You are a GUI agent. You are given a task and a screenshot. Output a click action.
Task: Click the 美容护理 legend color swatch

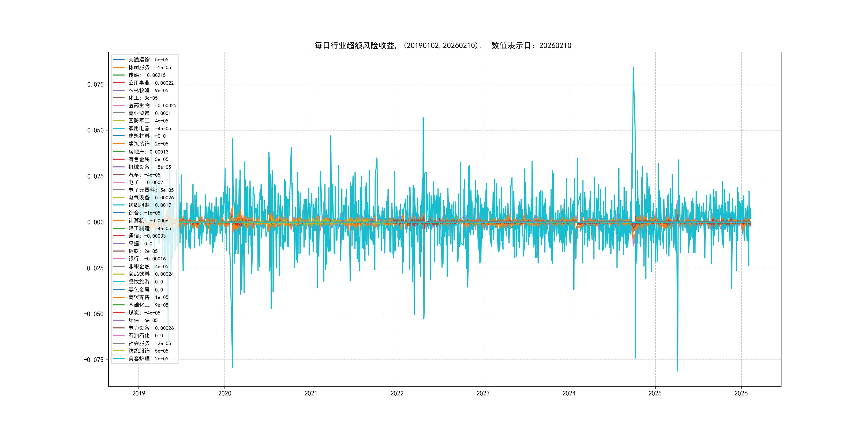119,358
